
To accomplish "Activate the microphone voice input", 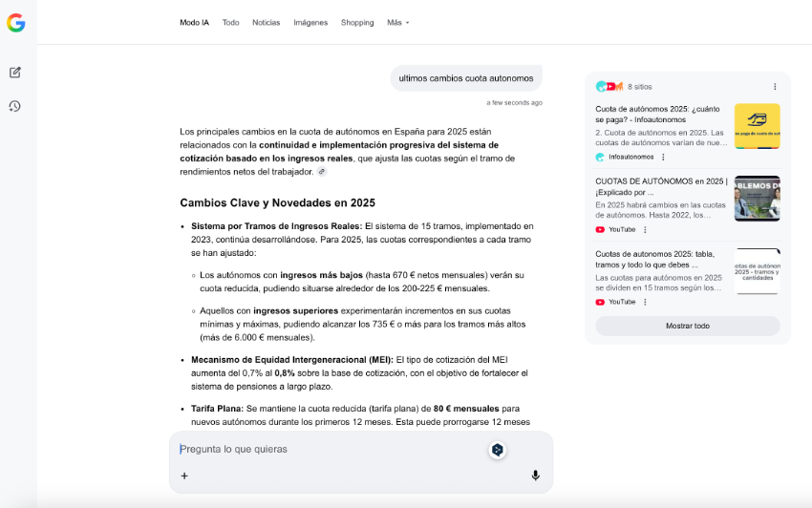I will (536, 476).
